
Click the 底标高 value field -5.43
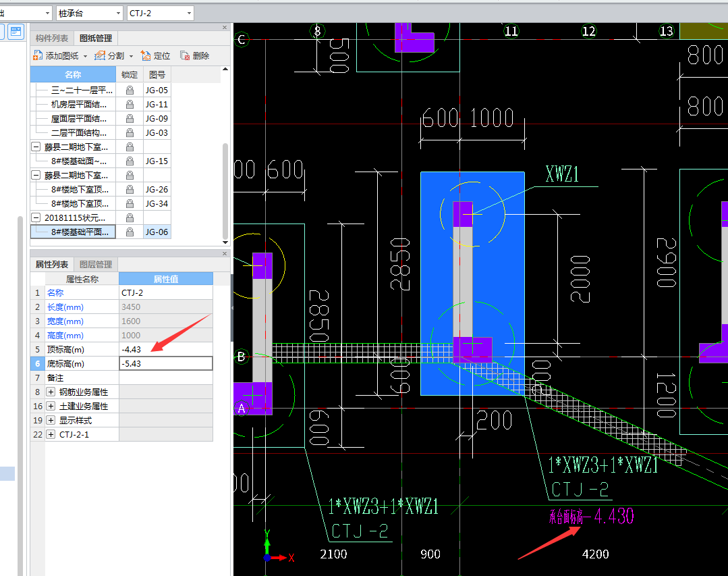point(166,364)
